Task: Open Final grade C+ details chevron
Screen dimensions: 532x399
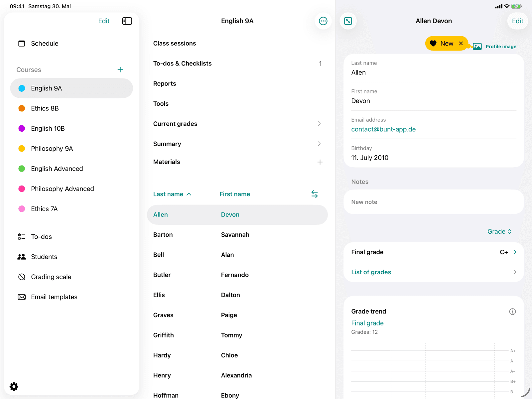Action: click(515, 252)
